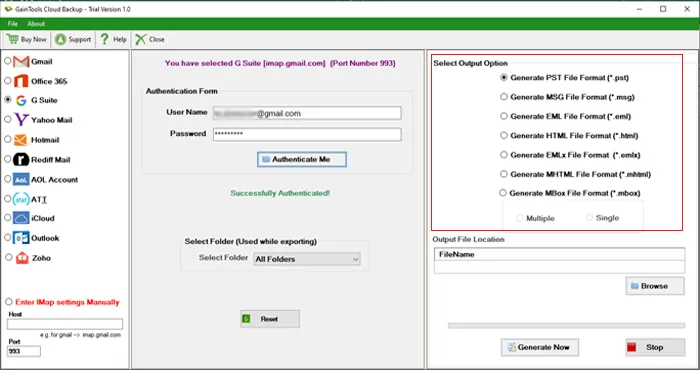Image resolution: width=700 pixels, height=370 pixels.
Task: Click the Browse button
Action: (655, 286)
